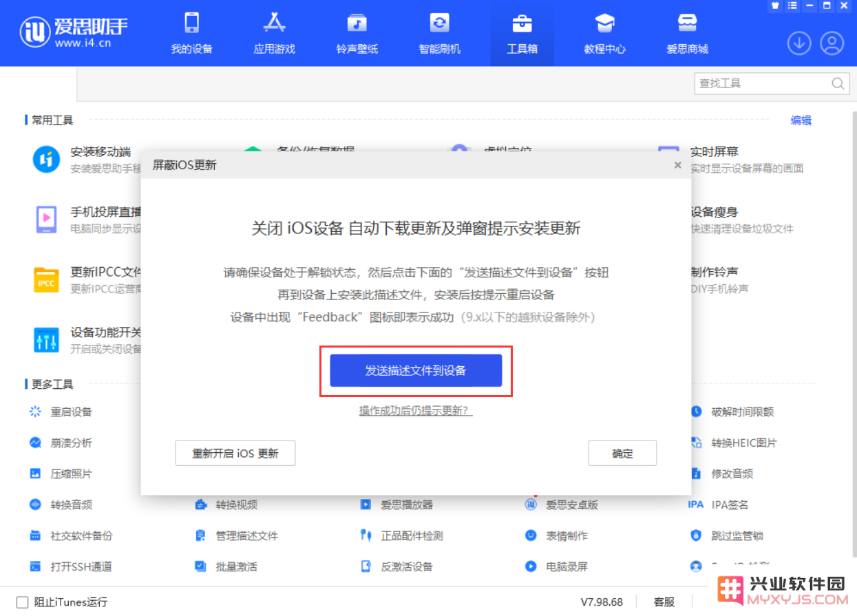Viewport: 857px width, 616px height.
Task: Open 教程中心 tab
Action: [604, 33]
